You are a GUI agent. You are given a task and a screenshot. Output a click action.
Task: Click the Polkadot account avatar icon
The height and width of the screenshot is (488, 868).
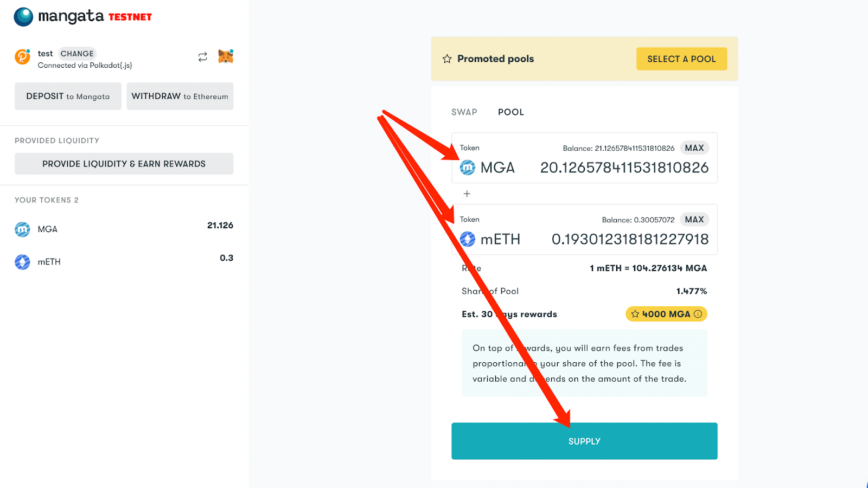22,56
